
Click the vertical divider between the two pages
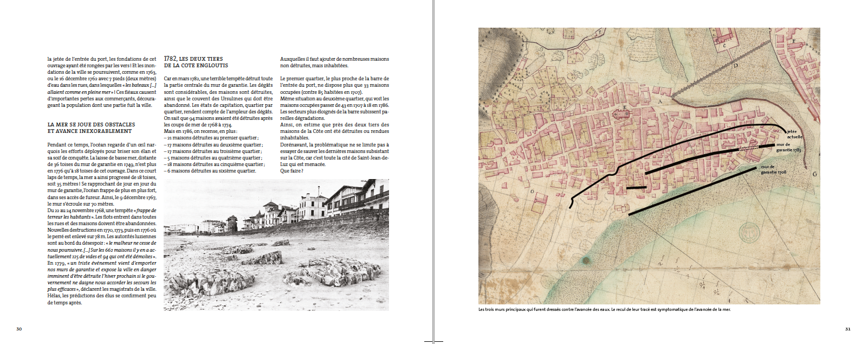click(x=433, y=172)
